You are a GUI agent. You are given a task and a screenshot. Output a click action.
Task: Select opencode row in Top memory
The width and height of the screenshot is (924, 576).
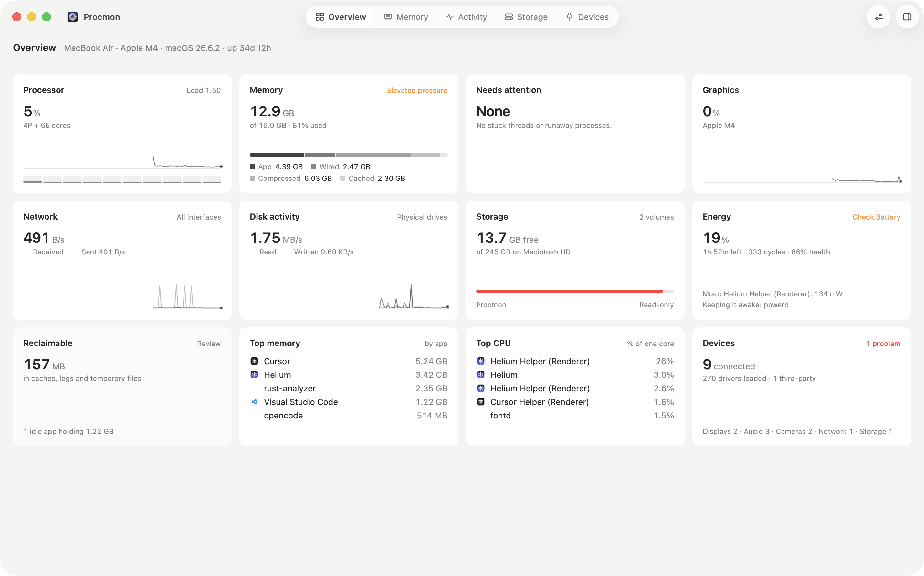coord(348,415)
